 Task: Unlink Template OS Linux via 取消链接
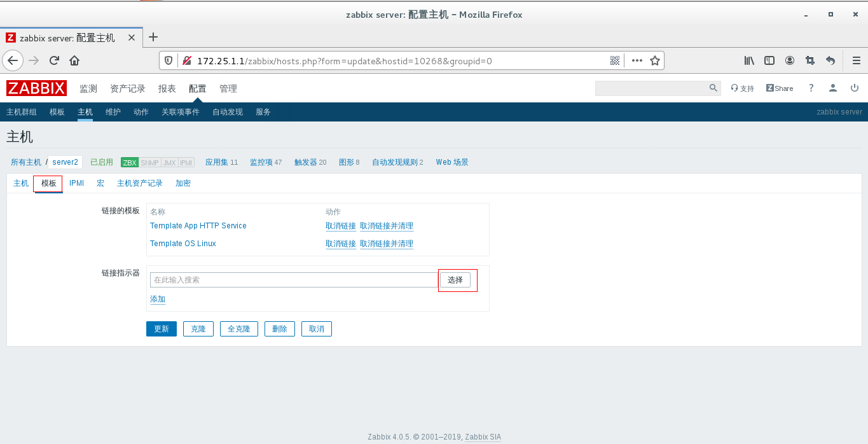pos(340,243)
